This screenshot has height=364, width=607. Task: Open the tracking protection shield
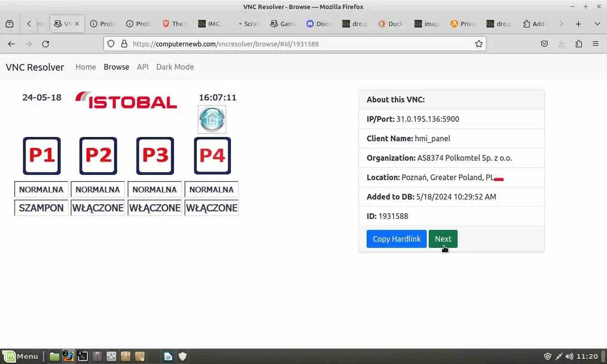[x=111, y=44]
